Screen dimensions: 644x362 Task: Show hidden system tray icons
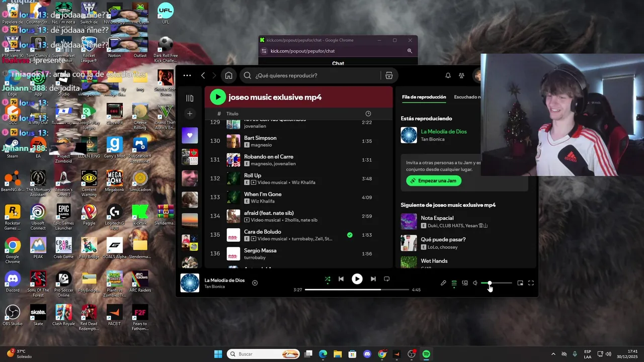(x=553, y=354)
